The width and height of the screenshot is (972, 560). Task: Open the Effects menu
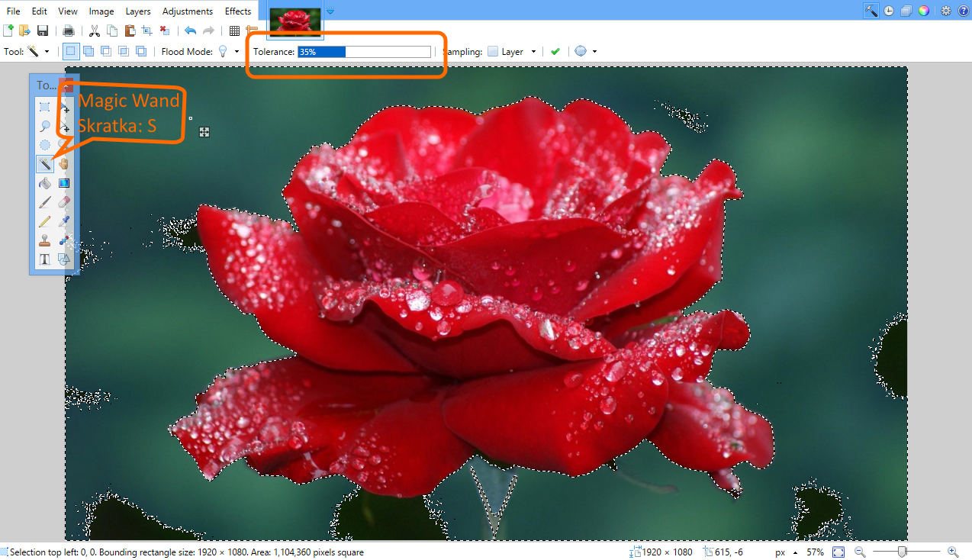238,11
